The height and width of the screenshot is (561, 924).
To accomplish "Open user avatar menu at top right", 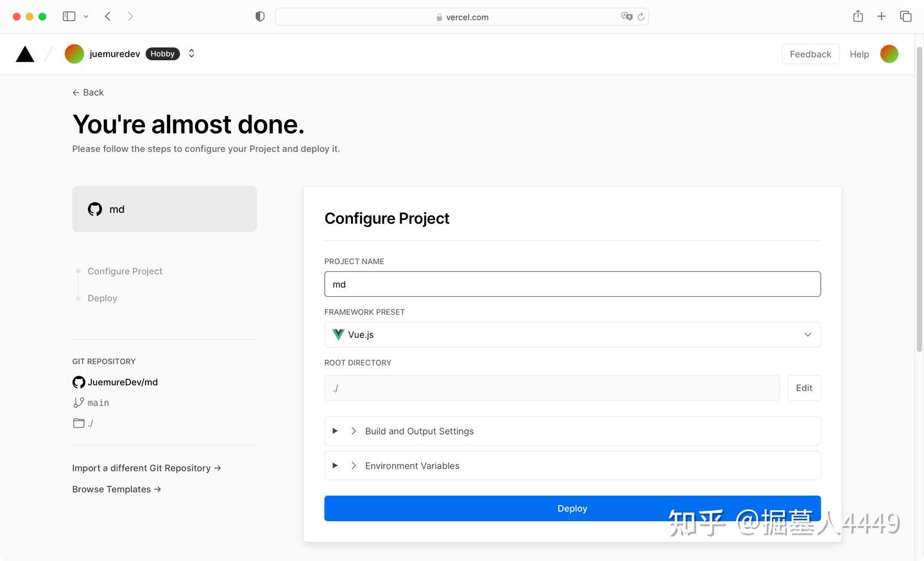I will [x=889, y=54].
